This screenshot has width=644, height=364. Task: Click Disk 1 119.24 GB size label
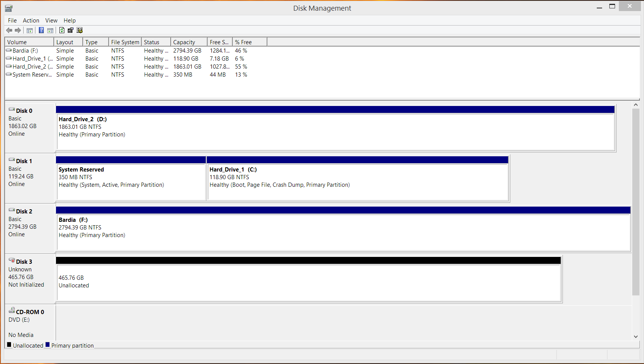point(21,176)
